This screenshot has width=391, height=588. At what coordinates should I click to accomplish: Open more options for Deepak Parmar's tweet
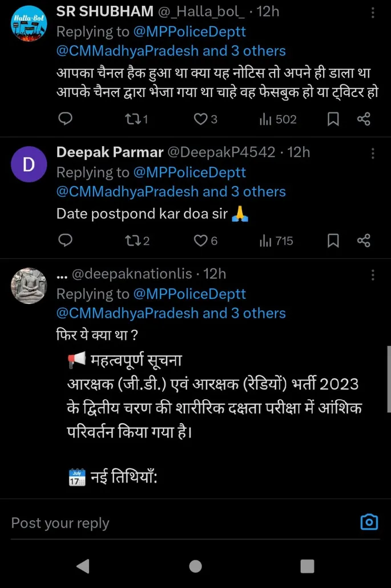pyautogui.click(x=373, y=153)
